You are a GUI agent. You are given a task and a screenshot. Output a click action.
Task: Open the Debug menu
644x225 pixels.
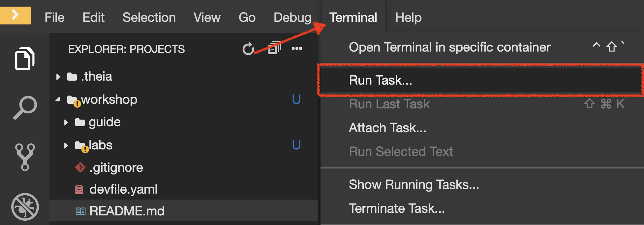(x=292, y=17)
